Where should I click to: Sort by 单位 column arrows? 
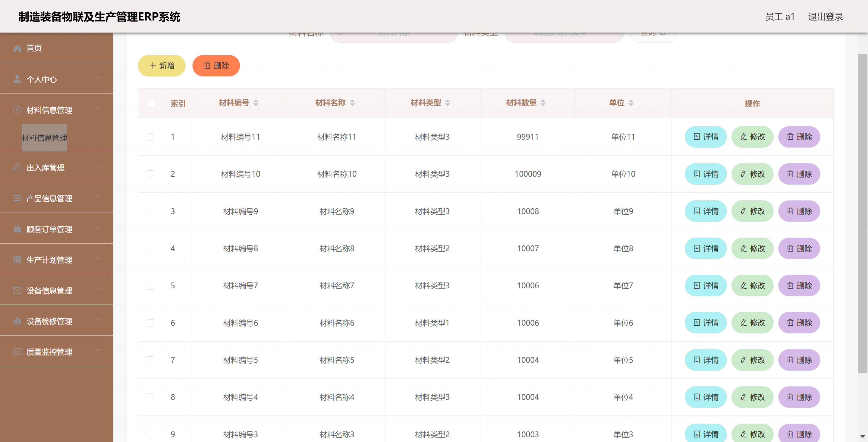[x=631, y=103]
